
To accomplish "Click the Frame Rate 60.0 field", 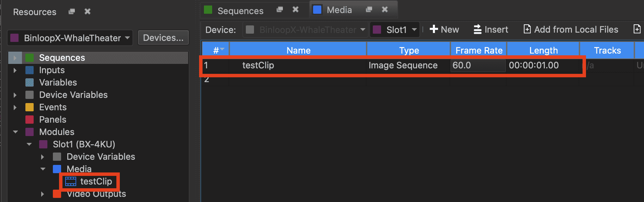I will click(x=478, y=65).
